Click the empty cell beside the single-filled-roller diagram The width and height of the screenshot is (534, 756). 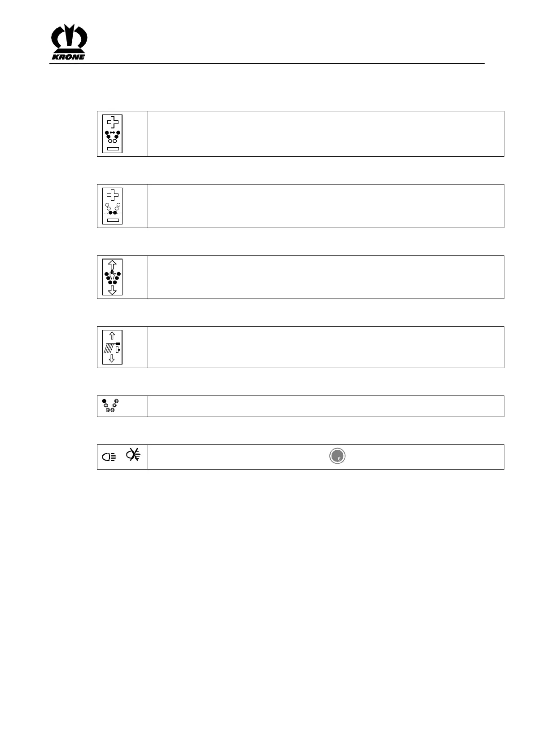pos(326,406)
